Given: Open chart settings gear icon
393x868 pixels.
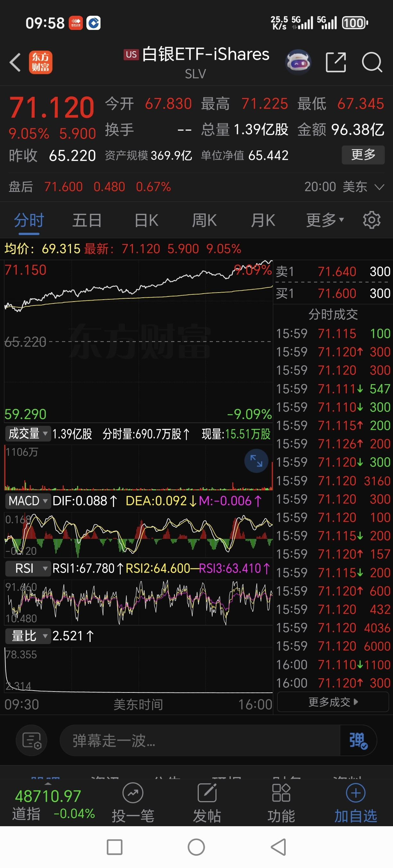Looking at the screenshot, I should (371, 220).
